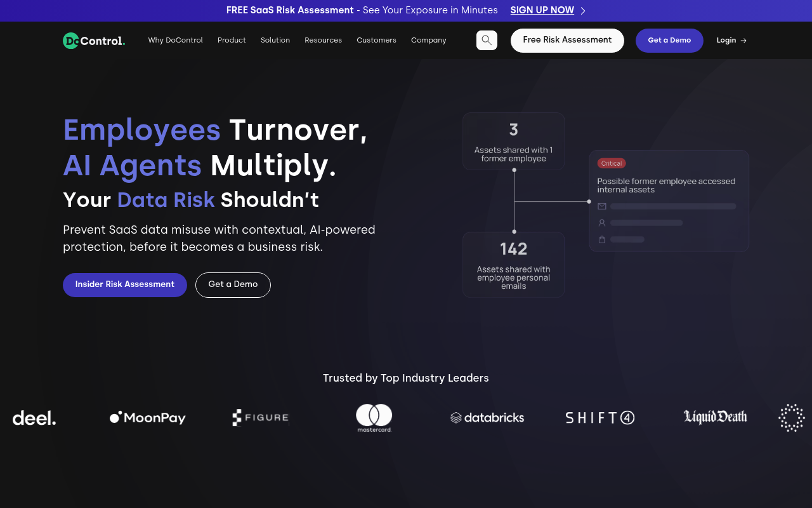Screen dimensions: 812x508
Task: Open the search magnifier icon
Action: [487, 40]
